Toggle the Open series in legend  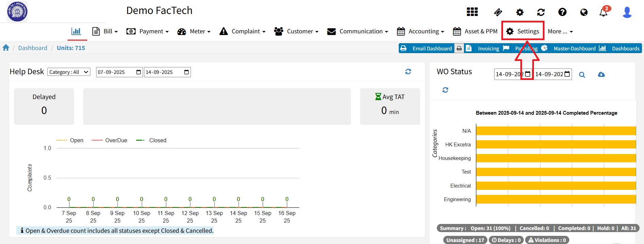pos(70,140)
